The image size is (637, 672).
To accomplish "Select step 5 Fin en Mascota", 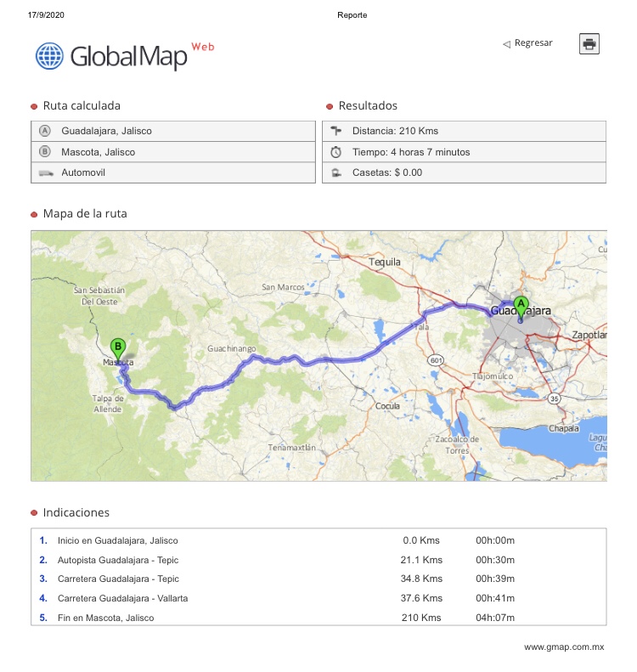I will tap(105, 618).
